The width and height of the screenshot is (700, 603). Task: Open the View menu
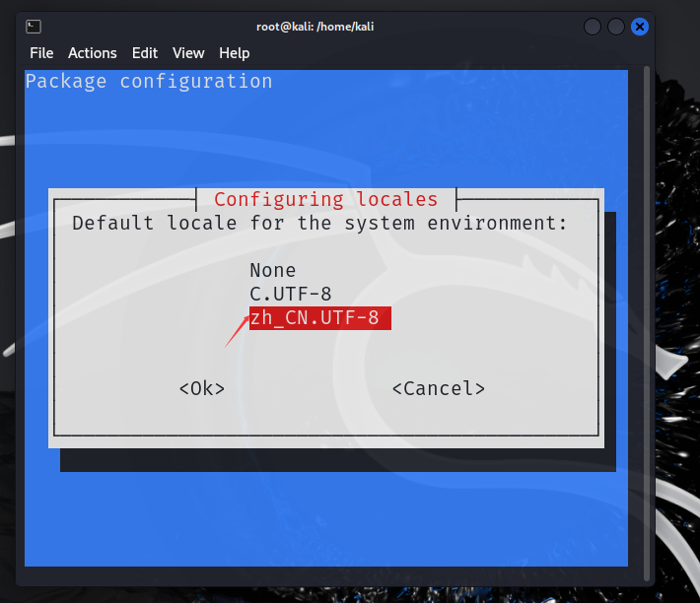pyautogui.click(x=188, y=53)
